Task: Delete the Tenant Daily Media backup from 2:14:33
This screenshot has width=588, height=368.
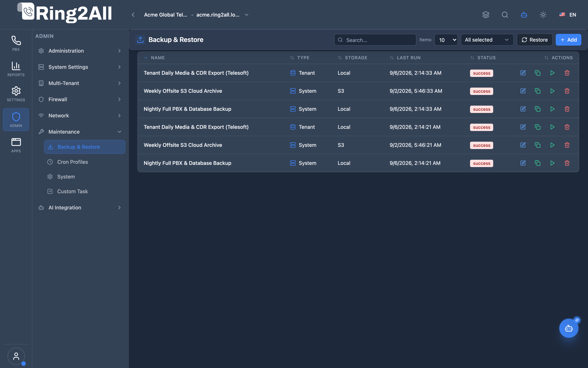Action: point(567,73)
